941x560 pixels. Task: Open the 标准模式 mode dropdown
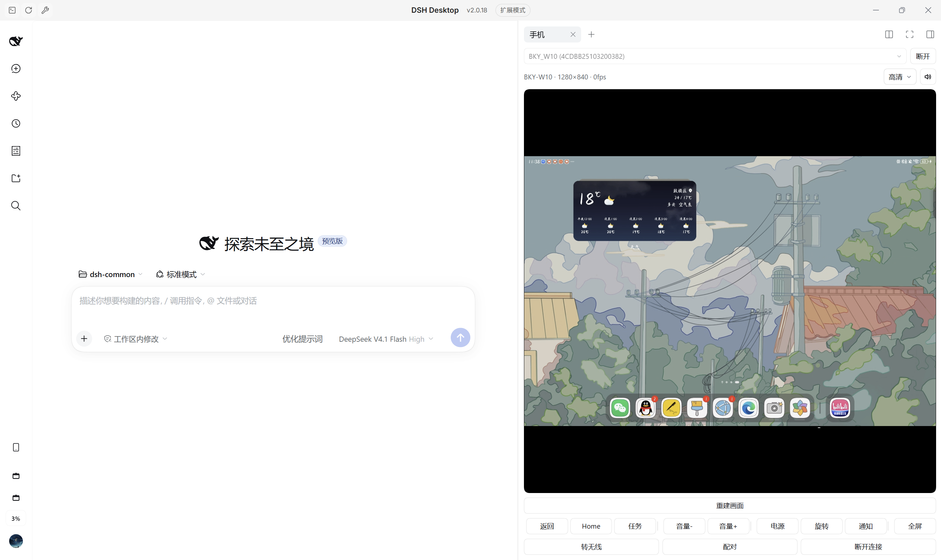(181, 274)
